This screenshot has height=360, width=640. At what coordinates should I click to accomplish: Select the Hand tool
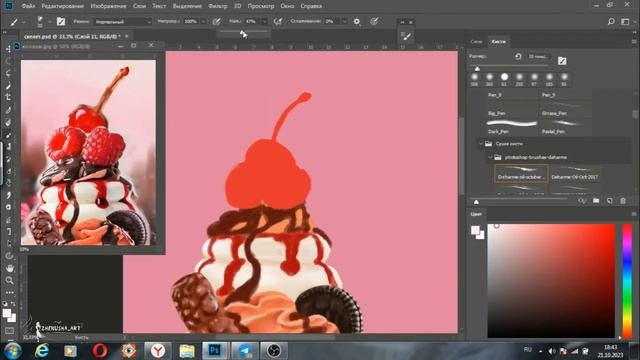click(9, 268)
